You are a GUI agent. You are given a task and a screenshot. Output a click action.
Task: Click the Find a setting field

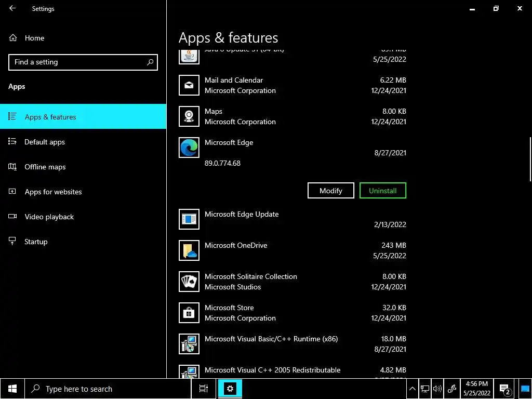pyautogui.click(x=83, y=62)
